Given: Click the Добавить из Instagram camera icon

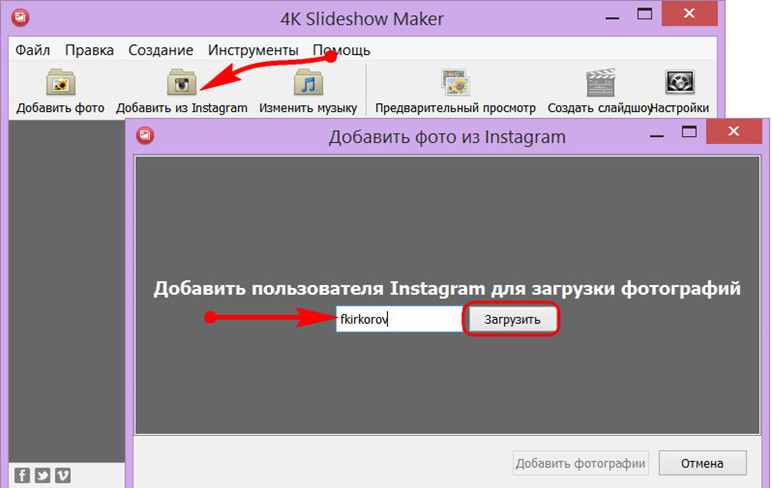Looking at the screenshot, I should (182, 82).
